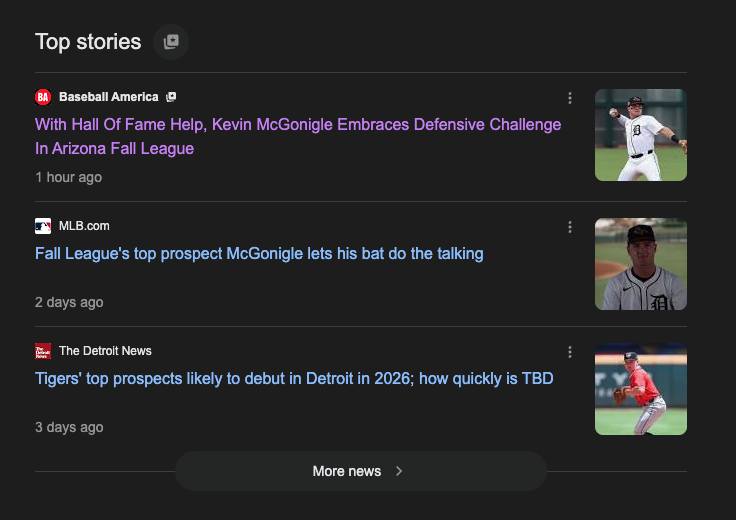The height and width of the screenshot is (520, 736).
Task: Click the Baseball America source name
Action: [108, 97]
